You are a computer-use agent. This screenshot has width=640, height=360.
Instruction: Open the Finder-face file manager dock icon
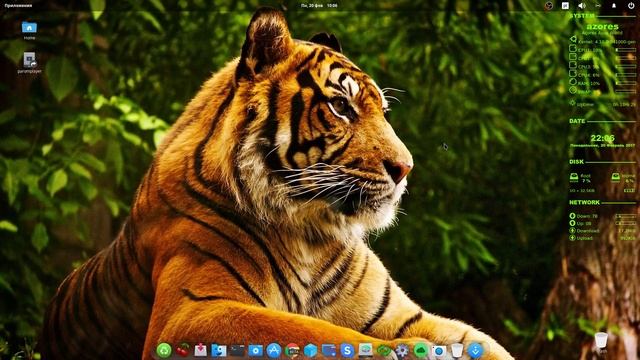click(x=219, y=350)
